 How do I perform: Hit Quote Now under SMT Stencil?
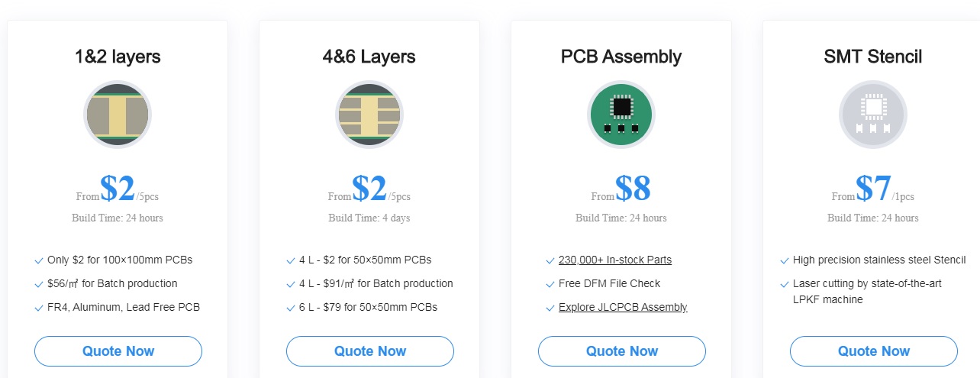874,351
